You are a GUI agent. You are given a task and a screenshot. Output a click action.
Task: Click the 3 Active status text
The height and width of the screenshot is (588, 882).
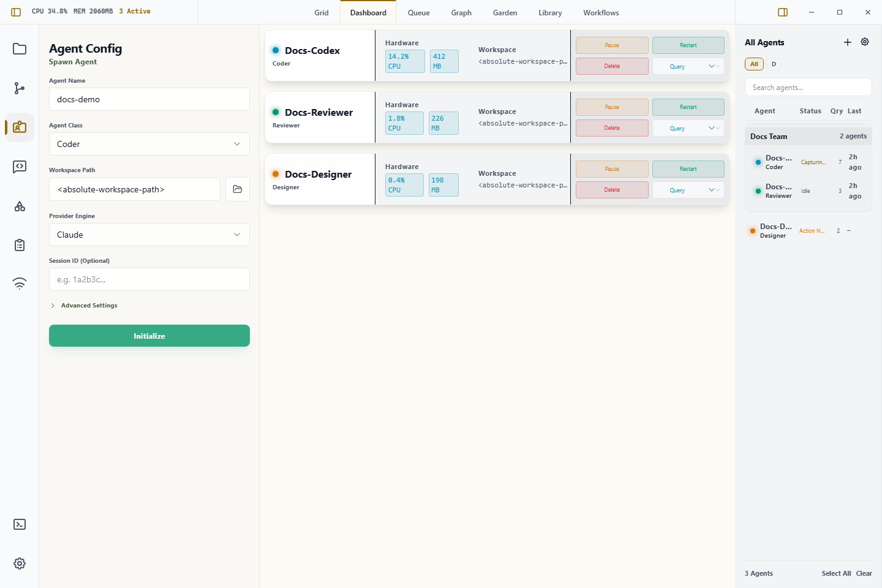(135, 11)
